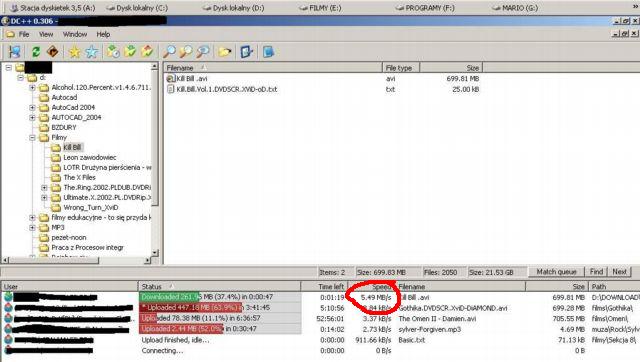640x362 pixels.
Task: Click the Kill Bill download progress bar
Action: (220, 297)
